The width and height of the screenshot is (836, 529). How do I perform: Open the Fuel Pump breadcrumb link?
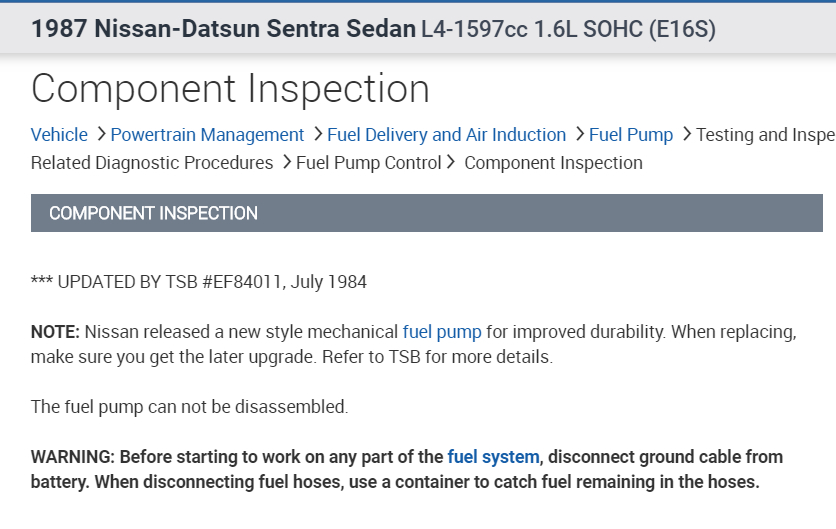[x=631, y=135]
